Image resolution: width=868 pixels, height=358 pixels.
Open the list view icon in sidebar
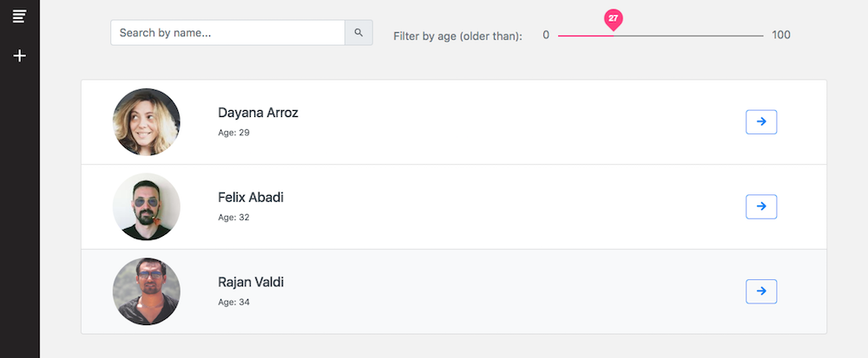coord(19,16)
